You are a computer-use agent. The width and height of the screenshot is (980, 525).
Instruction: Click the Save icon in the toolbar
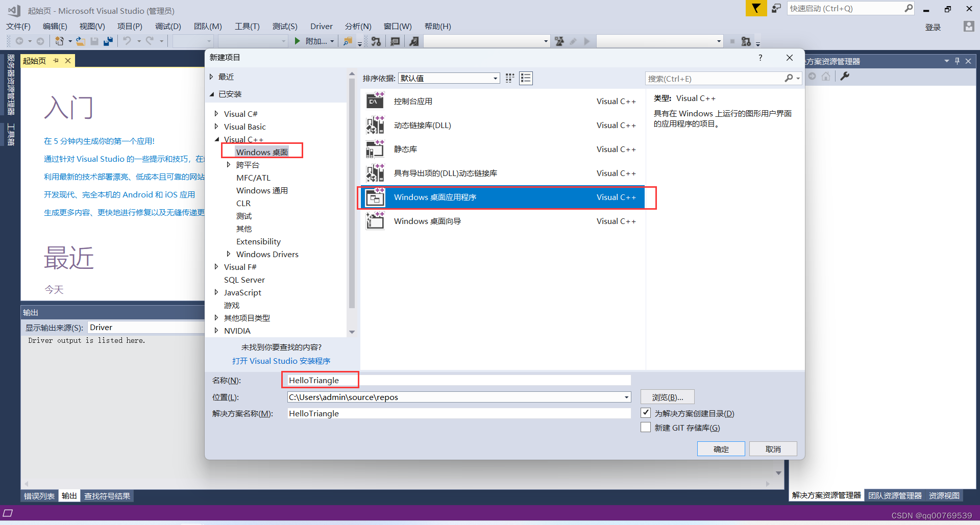tap(94, 41)
